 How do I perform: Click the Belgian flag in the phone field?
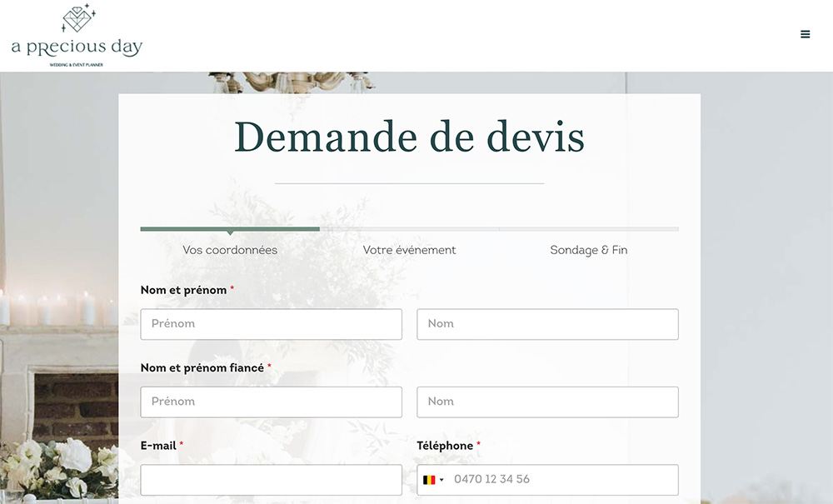coord(429,480)
